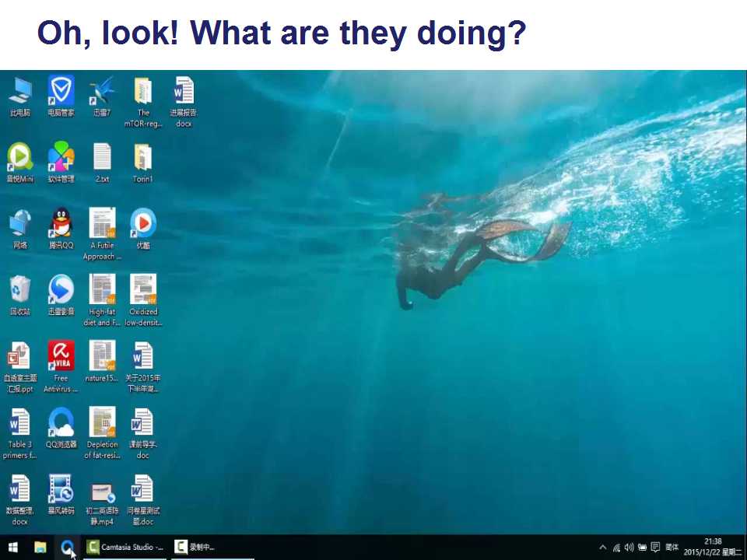Image resolution: width=747 pixels, height=560 pixels.
Task: Click the 简体 input method indicator
Action: pos(672,548)
